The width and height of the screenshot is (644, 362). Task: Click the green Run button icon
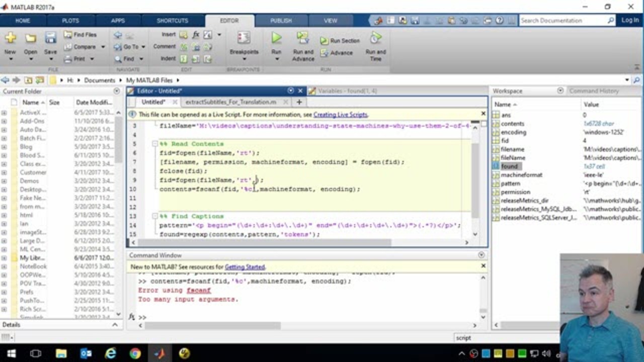[276, 38]
